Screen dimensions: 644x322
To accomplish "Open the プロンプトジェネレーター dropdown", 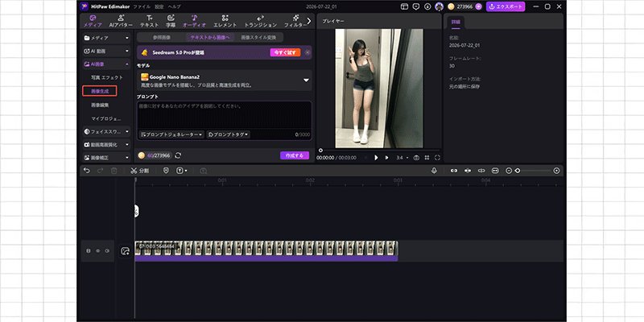I will click(x=171, y=134).
